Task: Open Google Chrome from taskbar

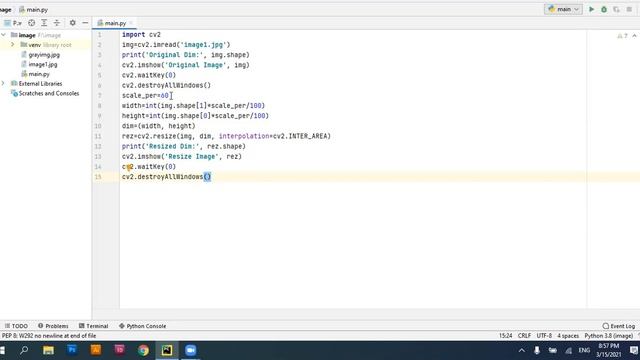Action: (143, 350)
